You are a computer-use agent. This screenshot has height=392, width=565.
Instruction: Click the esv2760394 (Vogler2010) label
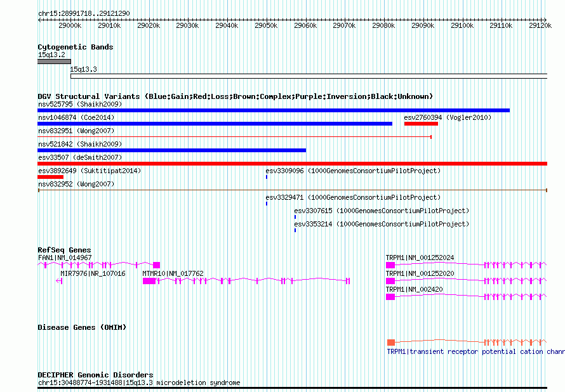click(448, 117)
